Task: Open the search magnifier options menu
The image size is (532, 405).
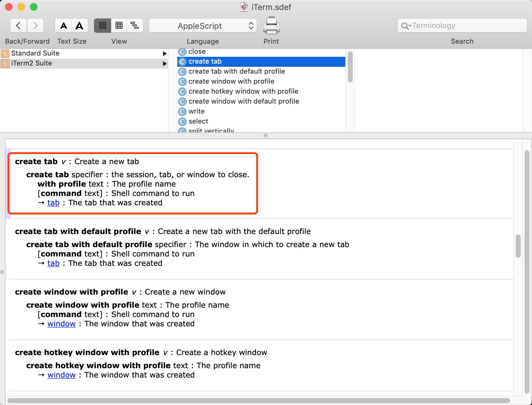Action: click(406, 26)
